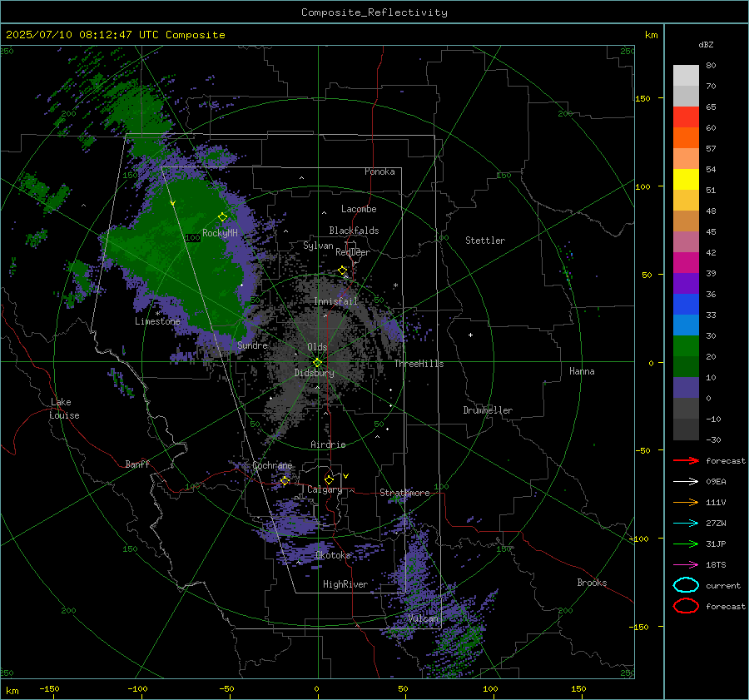Click the Drumheller town label
This screenshot has height=700, width=749.
[x=488, y=410]
